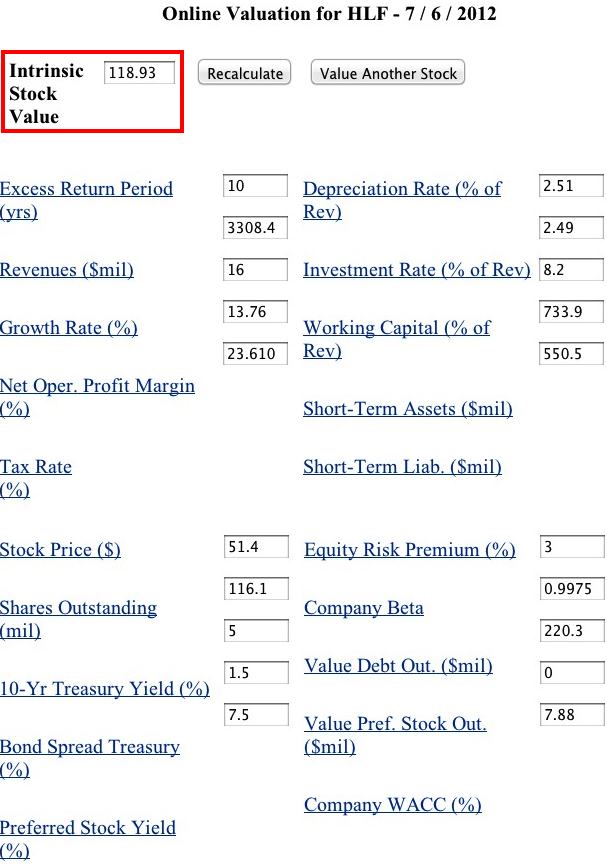Open the Equity Risk Premium link

pyautogui.click(x=410, y=550)
